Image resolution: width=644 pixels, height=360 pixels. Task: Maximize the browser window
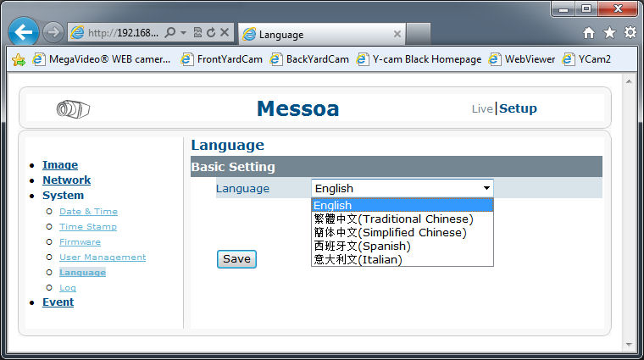pos(586,8)
